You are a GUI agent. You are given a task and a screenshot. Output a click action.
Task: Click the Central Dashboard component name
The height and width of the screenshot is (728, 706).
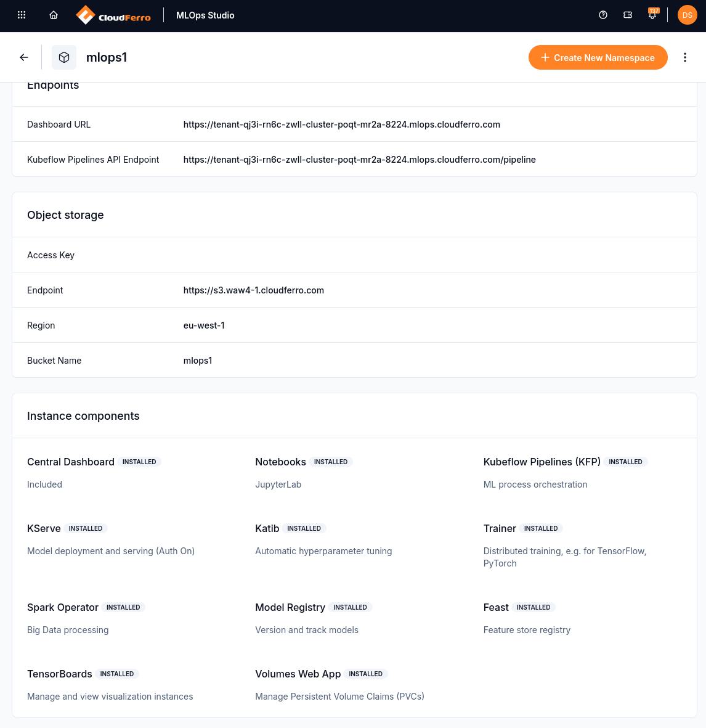[x=70, y=462]
